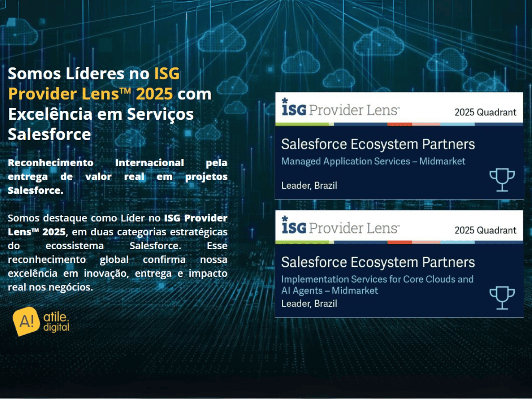
Task: Click '2025 Quadrant' label in lower badge
Action: [x=485, y=230]
